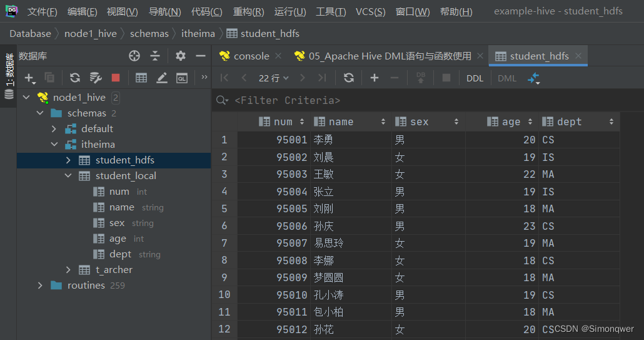
Task: Click the red Stop/Deactivate icon in database panel
Action: point(116,77)
